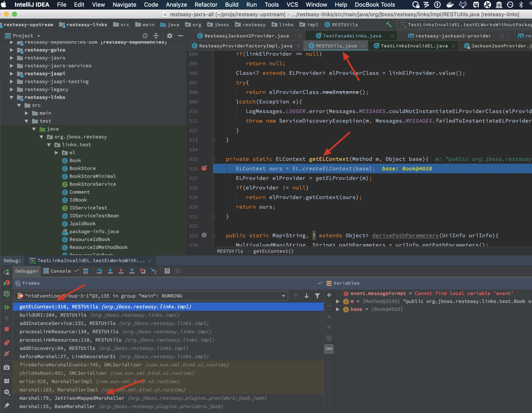
Task: Open the Refactor menu
Action: tap(206, 5)
